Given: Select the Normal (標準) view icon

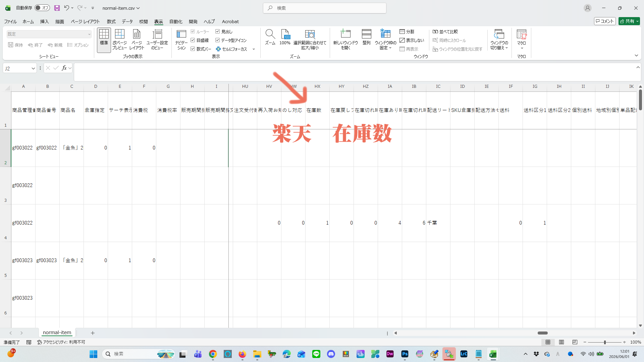Looking at the screenshot, I should coord(104,40).
